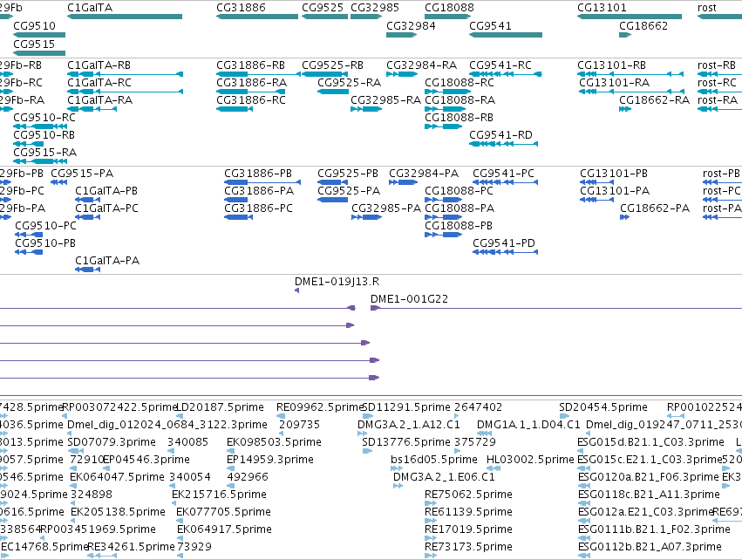742x560 pixels.
Task: Select the CG9515 gene label in top track
Action: tap(34, 44)
